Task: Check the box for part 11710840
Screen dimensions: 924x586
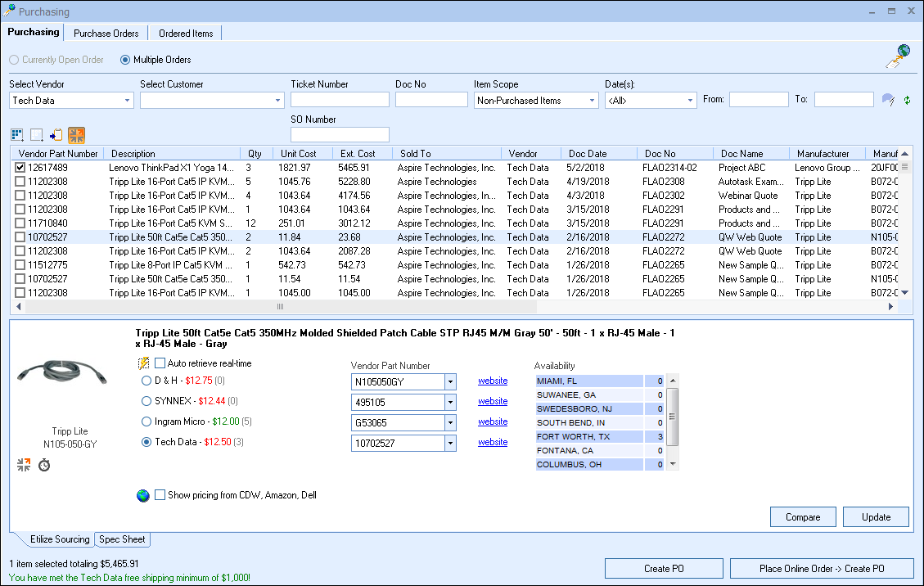Action: click(x=20, y=223)
